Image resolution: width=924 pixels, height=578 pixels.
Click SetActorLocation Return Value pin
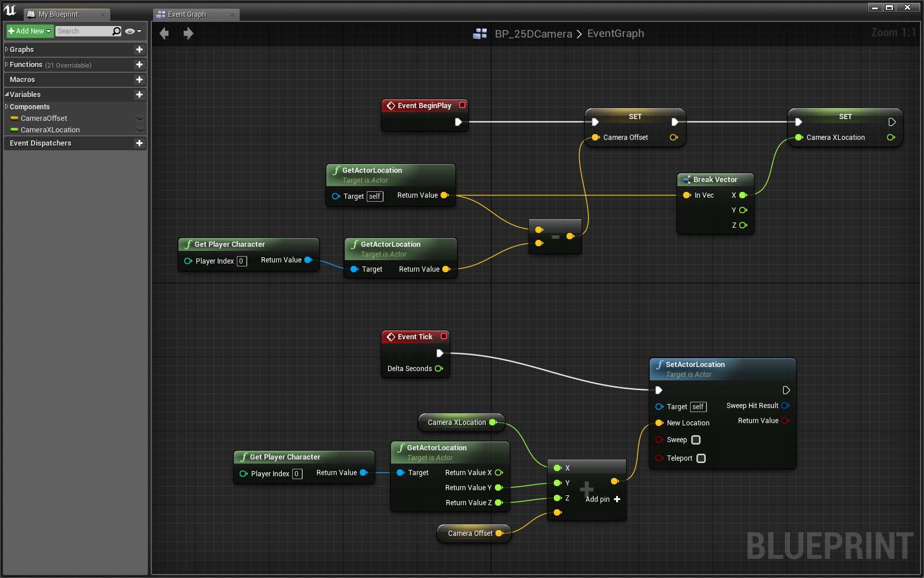point(785,421)
